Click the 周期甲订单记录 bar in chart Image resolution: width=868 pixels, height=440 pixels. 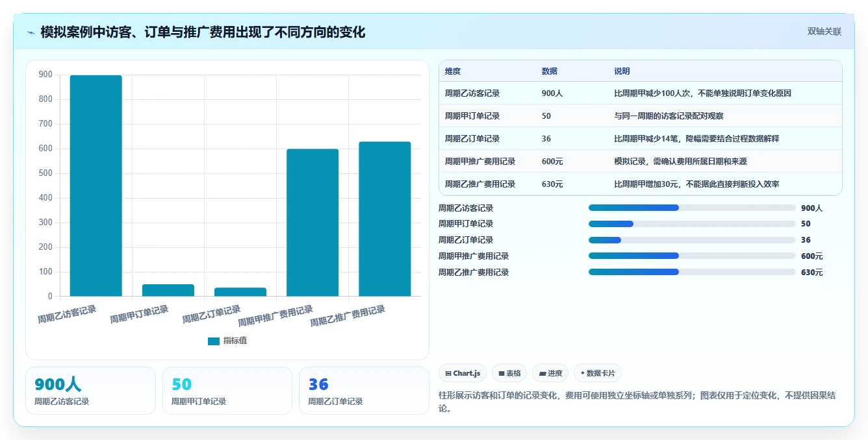pyautogui.click(x=168, y=290)
